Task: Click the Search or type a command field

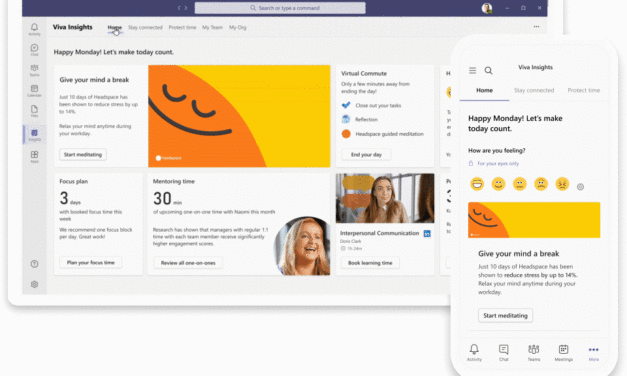Action: pyautogui.click(x=280, y=8)
